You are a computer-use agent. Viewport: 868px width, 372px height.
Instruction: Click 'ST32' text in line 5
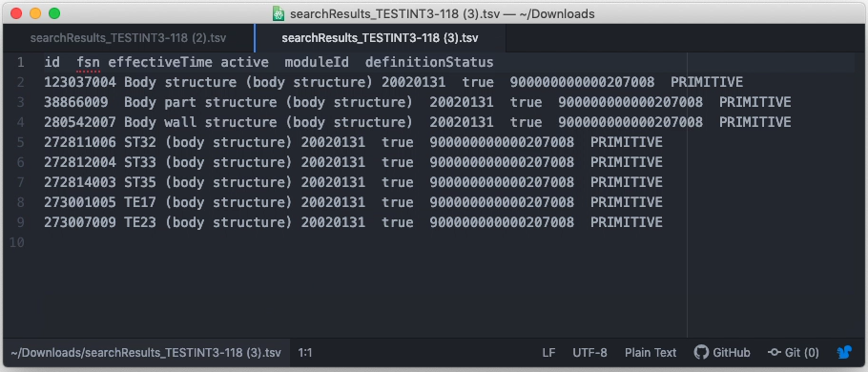pos(140,142)
